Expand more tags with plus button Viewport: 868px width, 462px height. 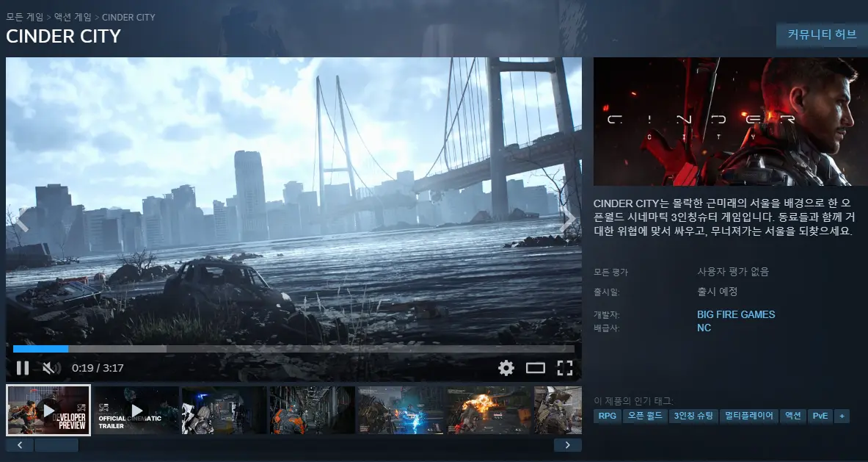[x=842, y=416]
